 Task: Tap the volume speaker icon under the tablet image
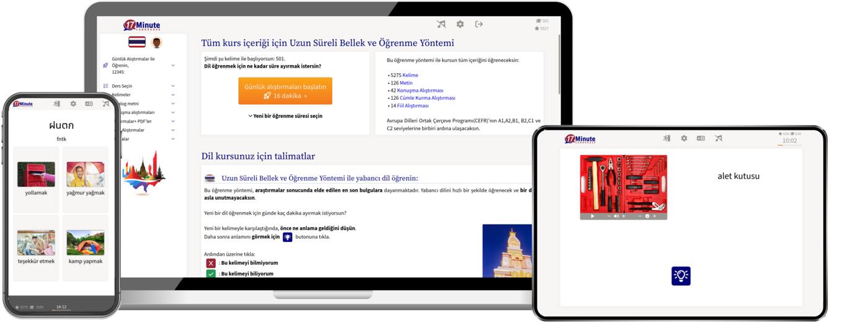tap(616, 216)
